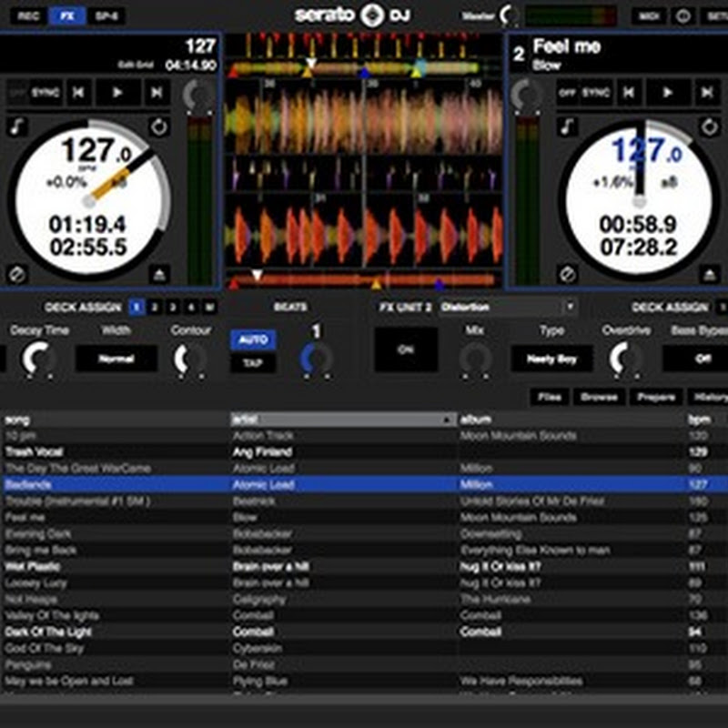Click the MIDI button
The height and width of the screenshot is (728, 728).
click(648, 16)
